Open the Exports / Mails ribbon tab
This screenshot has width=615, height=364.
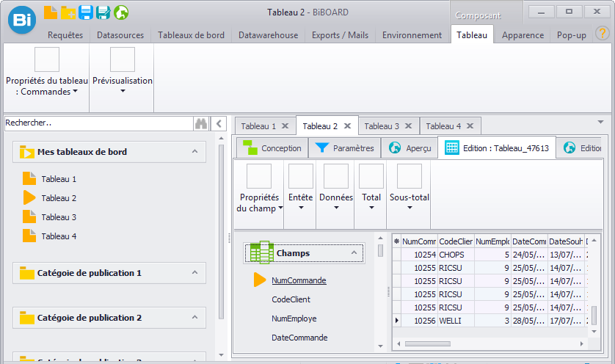tap(340, 35)
